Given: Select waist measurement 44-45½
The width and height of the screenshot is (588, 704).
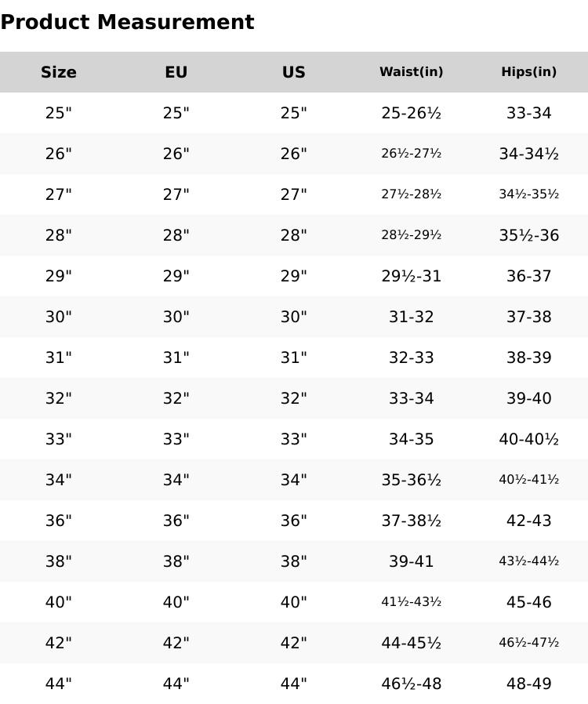Looking at the screenshot, I should [x=411, y=643].
